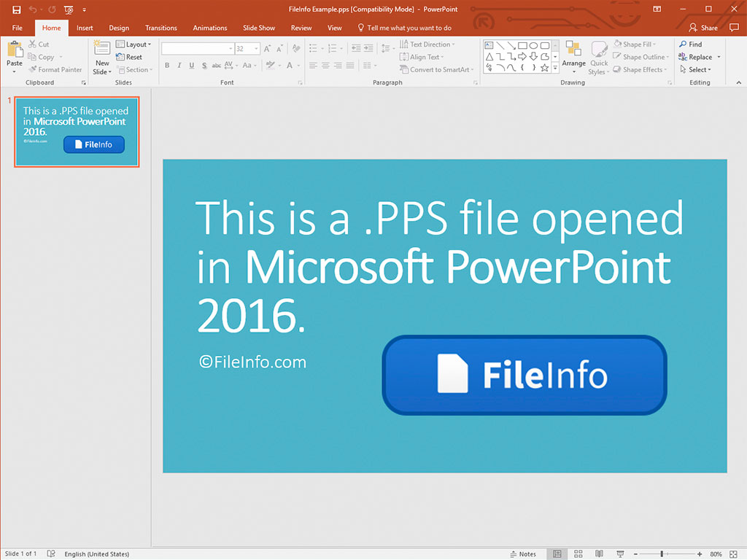The image size is (747, 560).
Task: Open the Transitions tab
Action: [161, 28]
